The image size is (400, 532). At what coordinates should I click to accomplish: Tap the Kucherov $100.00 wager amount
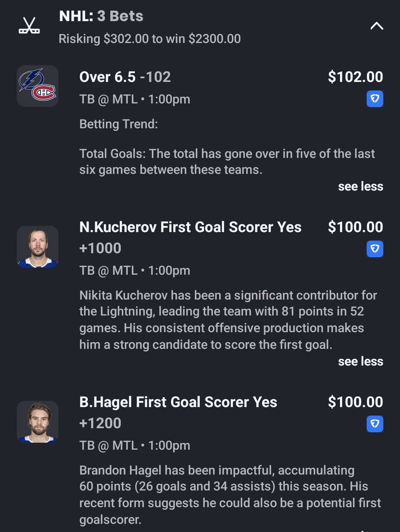[x=355, y=227]
